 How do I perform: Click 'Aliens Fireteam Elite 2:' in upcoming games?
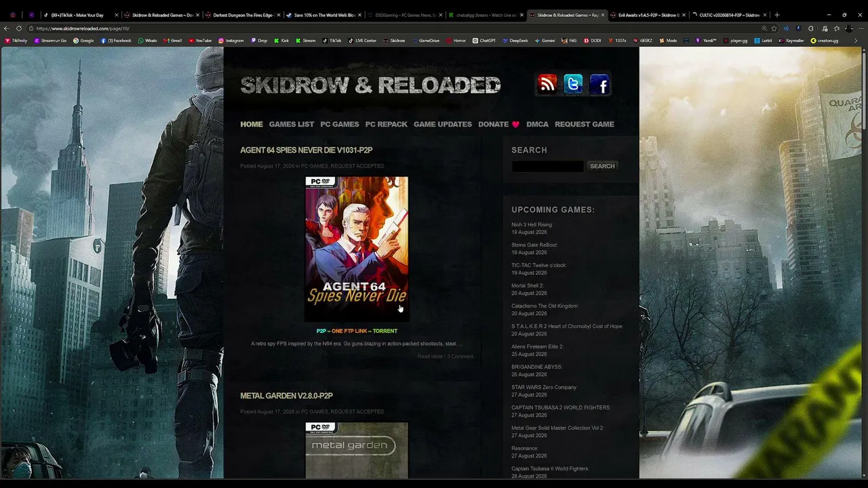tap(538, 346)
